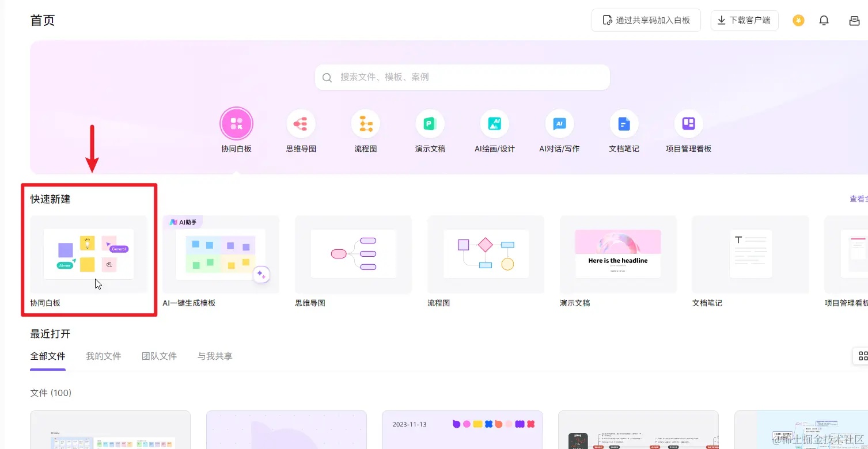Open the 项目管理看板 kanban tool
Screen dimensions: 868x449
[688, 123]
